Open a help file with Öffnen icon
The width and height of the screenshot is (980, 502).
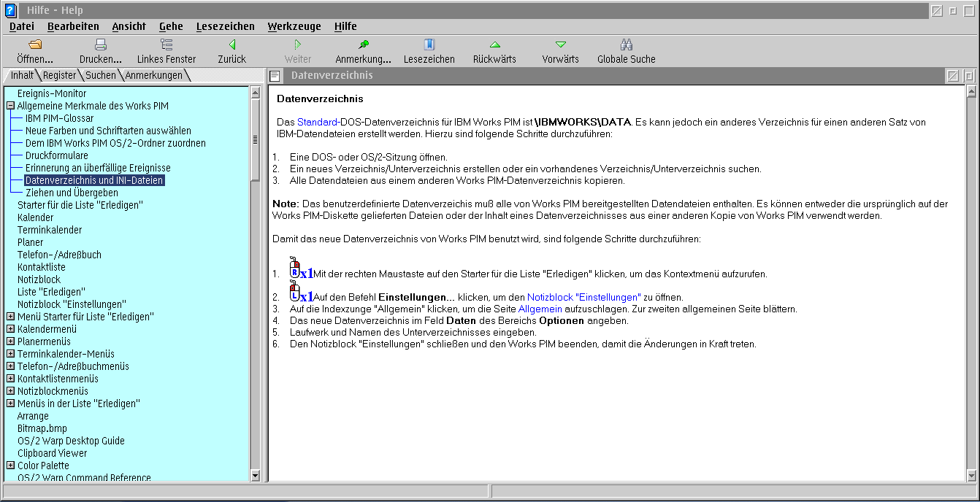[x=35, y=45]
